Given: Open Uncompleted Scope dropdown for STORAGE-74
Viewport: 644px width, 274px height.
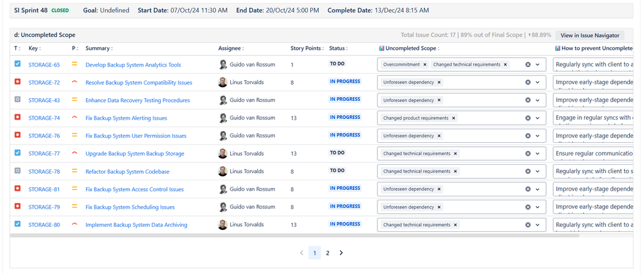Looking at the screenshot, I should click(x=538, y=118).
